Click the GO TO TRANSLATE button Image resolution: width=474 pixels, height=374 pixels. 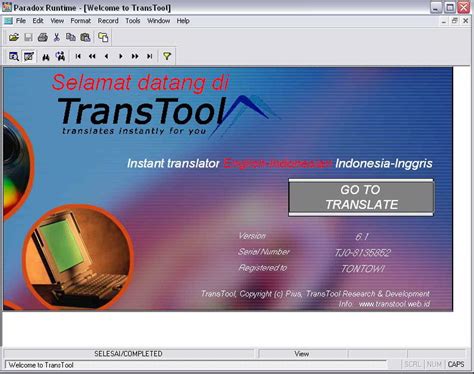pos(361,197)
